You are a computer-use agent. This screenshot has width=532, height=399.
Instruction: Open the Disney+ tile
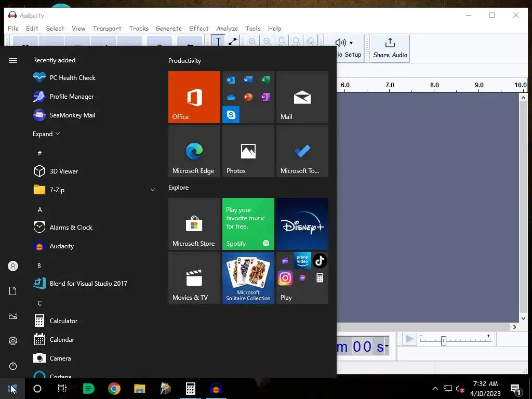point(302,224)
